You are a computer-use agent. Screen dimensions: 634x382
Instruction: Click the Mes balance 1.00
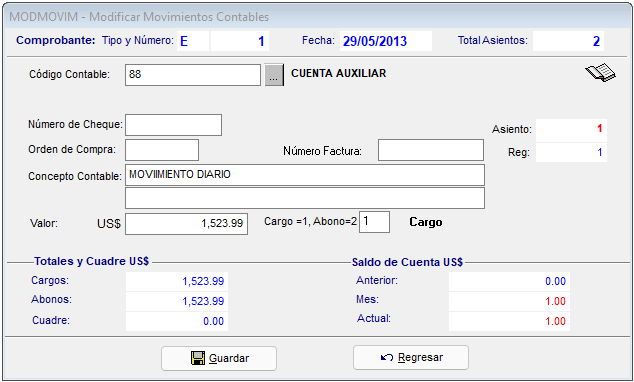click(x=509, y=301)
